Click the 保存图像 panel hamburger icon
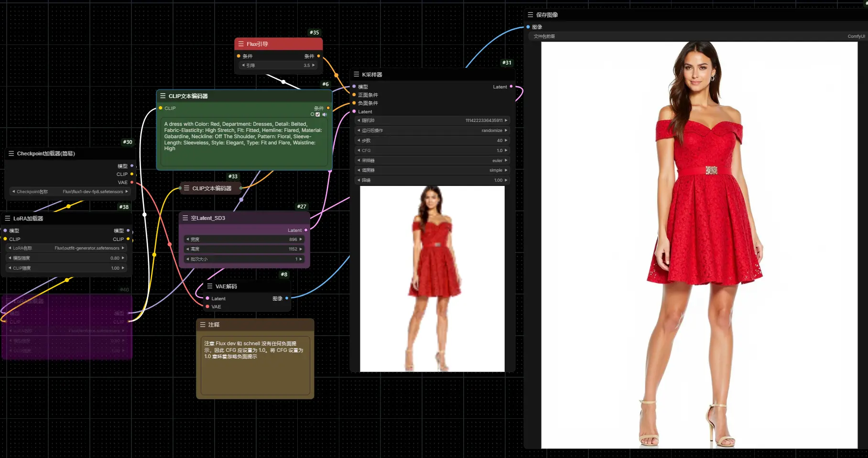 [530, 14]
